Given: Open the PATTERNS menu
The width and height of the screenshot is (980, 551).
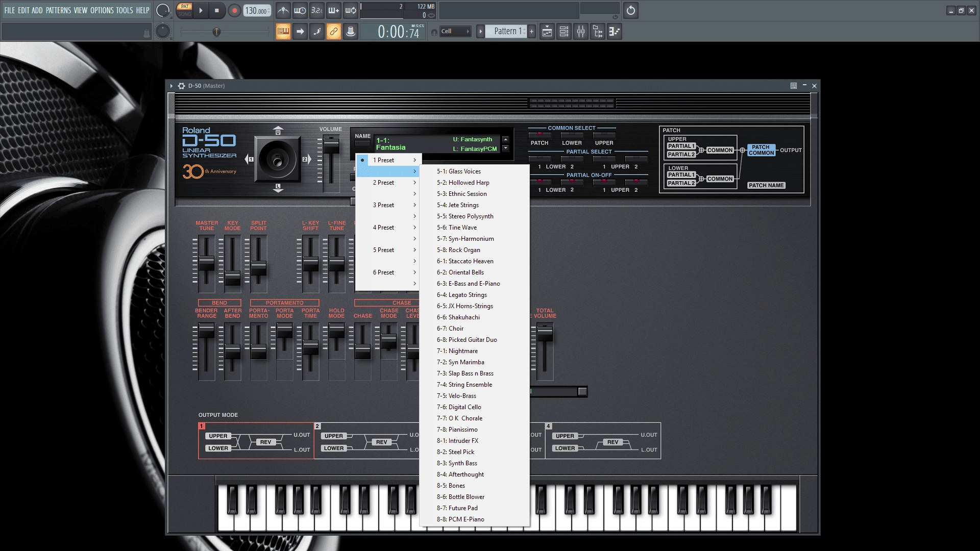Looking at the screenshot, I should (58, 10).
